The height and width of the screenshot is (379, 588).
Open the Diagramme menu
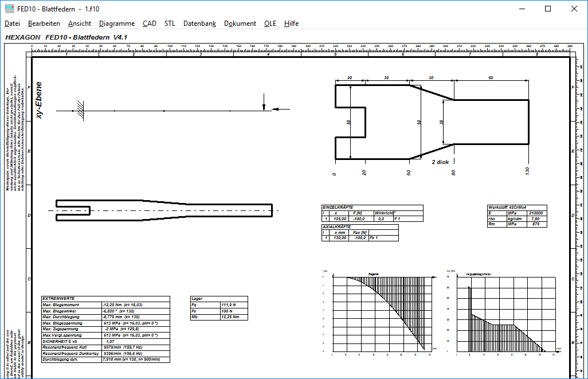(x=116, y=24)
